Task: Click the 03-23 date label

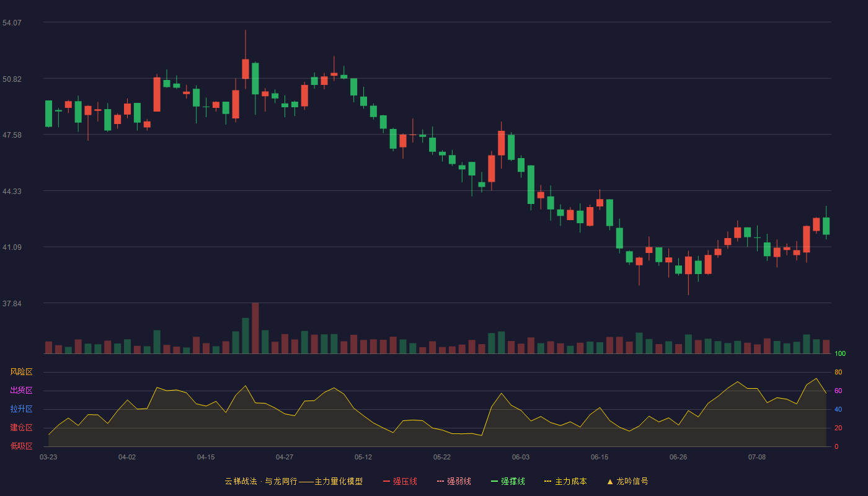Action: 48,457
